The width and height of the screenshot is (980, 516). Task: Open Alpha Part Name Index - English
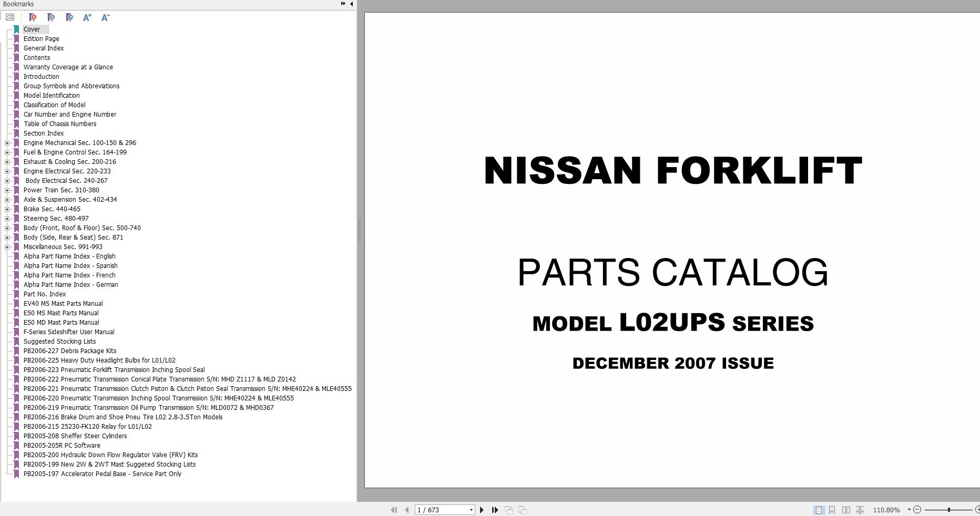pyautogui.click(x=69, y=256)
